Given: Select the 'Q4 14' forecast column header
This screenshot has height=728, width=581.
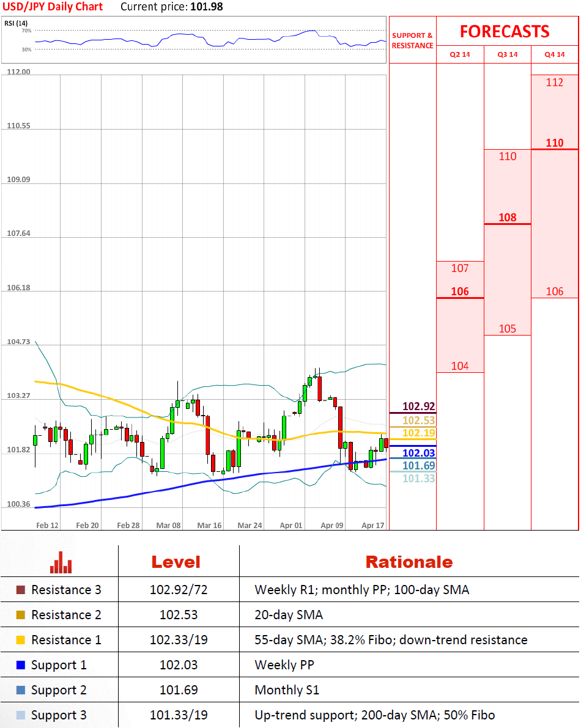Looking at the screenshot, I should (555, 54).
